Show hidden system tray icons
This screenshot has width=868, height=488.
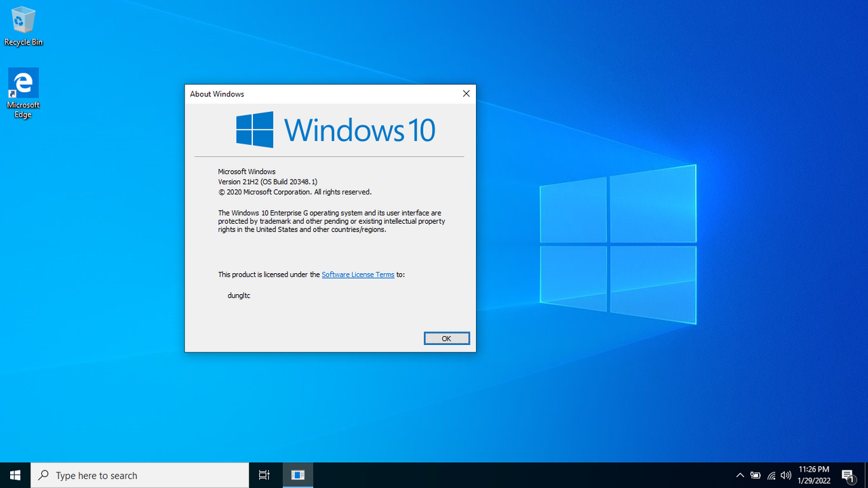click(740, 475)
